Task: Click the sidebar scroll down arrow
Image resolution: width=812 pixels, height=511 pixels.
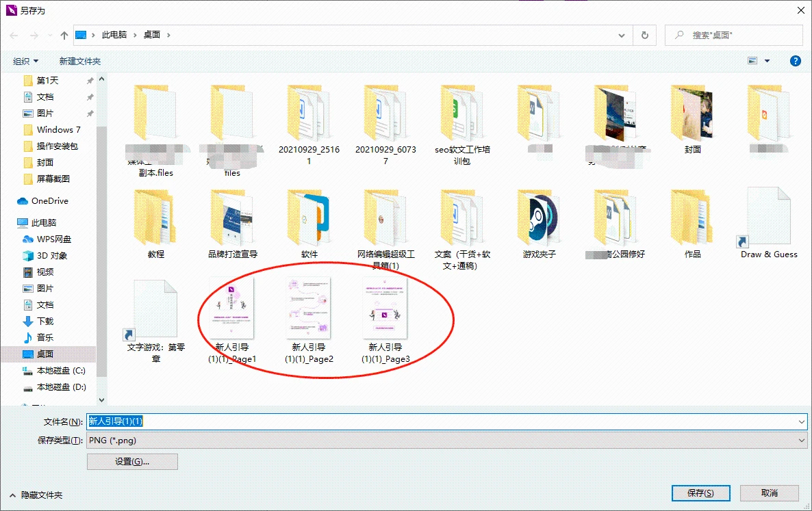Action: pos(101,399)
